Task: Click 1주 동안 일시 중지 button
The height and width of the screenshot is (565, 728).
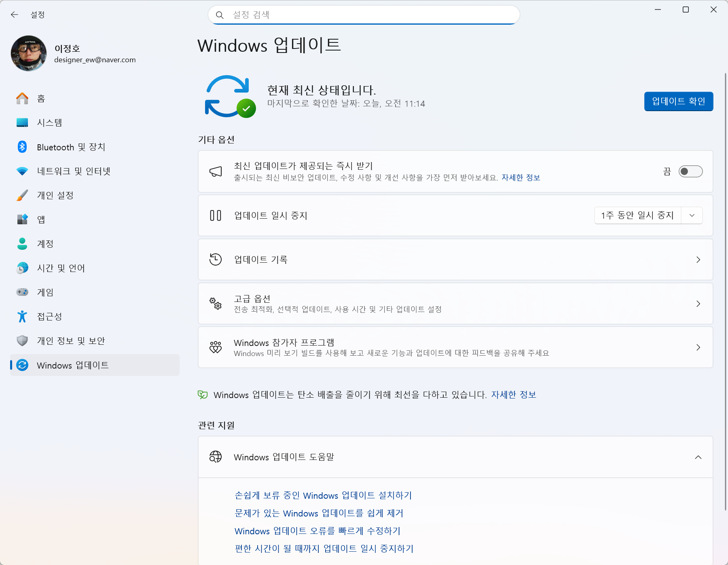Action: [638, 215]
